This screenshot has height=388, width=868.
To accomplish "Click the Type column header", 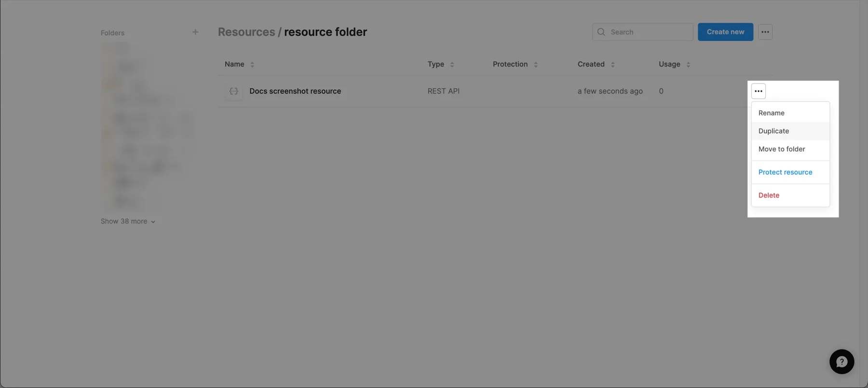I will pyautogui.click(x=436, y=64).
